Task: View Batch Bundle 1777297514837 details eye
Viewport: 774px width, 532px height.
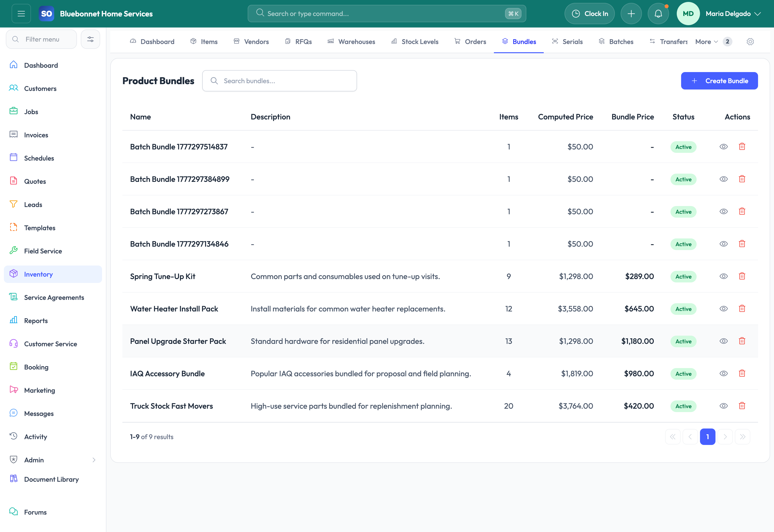Action: click(723, 147)
